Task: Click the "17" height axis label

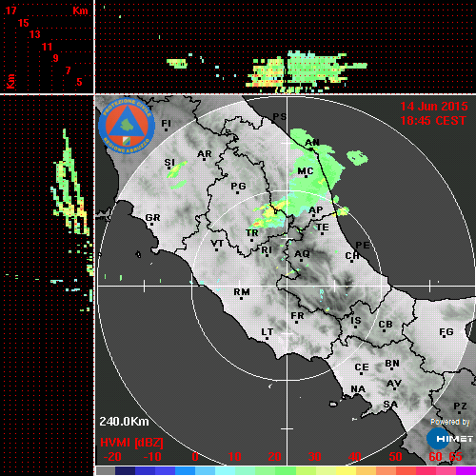Action: click(x=10, y=10)
